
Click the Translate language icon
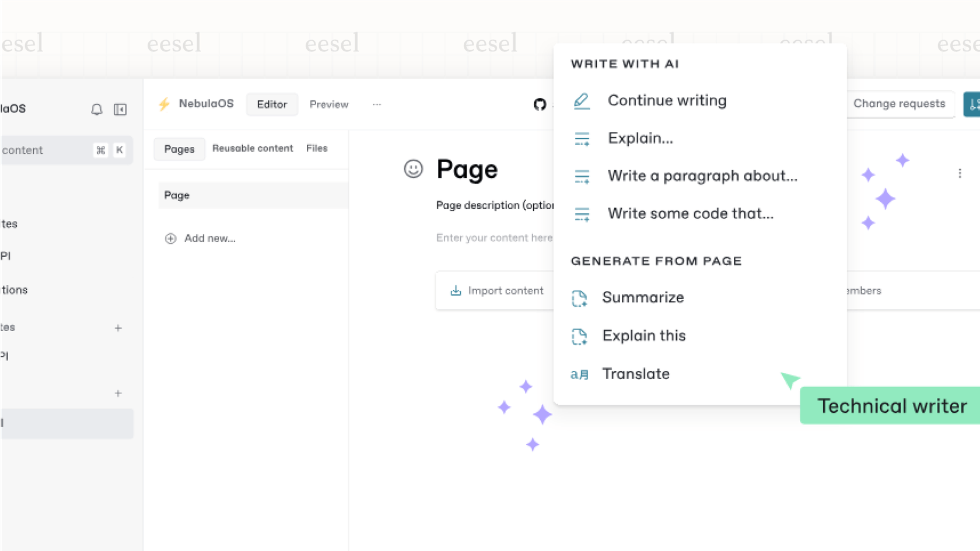click(579, 374)
